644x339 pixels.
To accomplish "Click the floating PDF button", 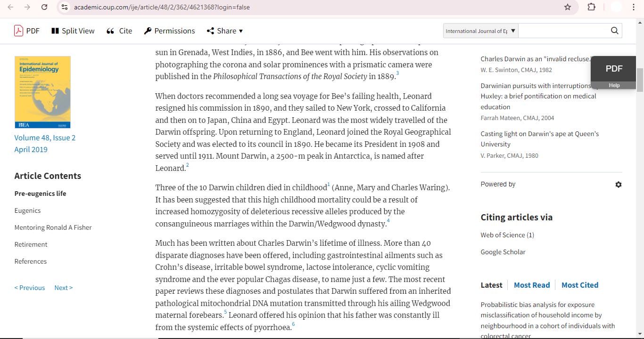I will (x=614, y=69).
